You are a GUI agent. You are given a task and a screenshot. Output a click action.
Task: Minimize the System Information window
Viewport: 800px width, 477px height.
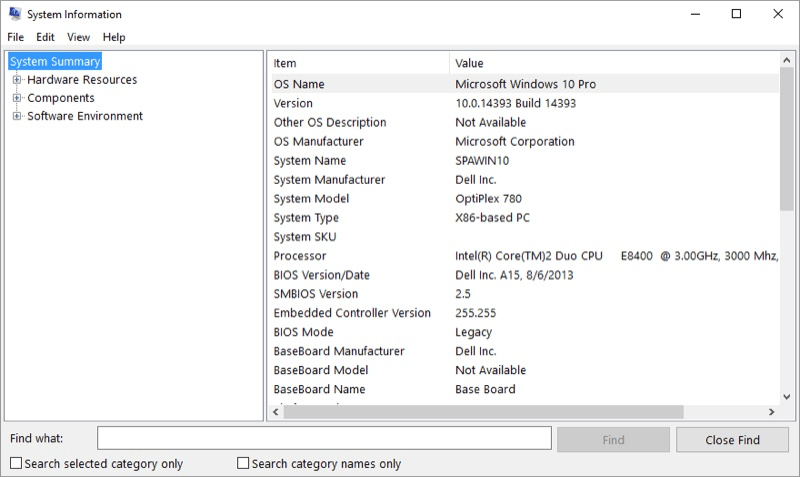(x=695, y=14)
